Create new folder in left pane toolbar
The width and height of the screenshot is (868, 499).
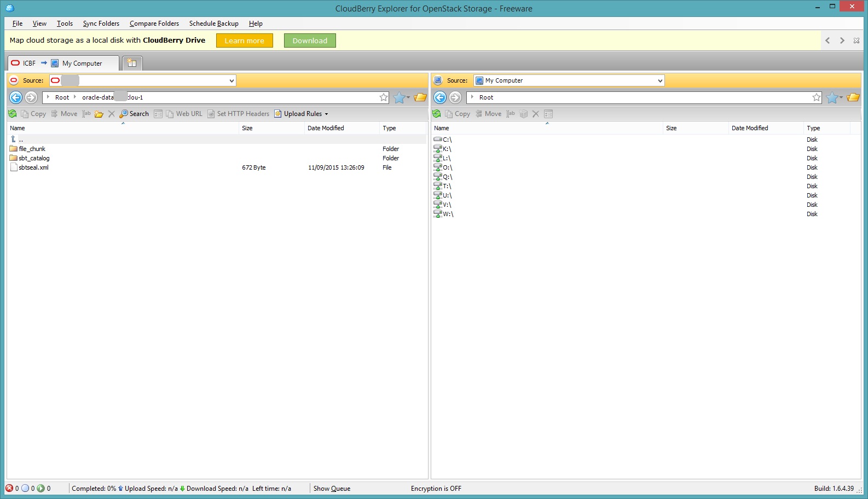[x=99, y=114]
